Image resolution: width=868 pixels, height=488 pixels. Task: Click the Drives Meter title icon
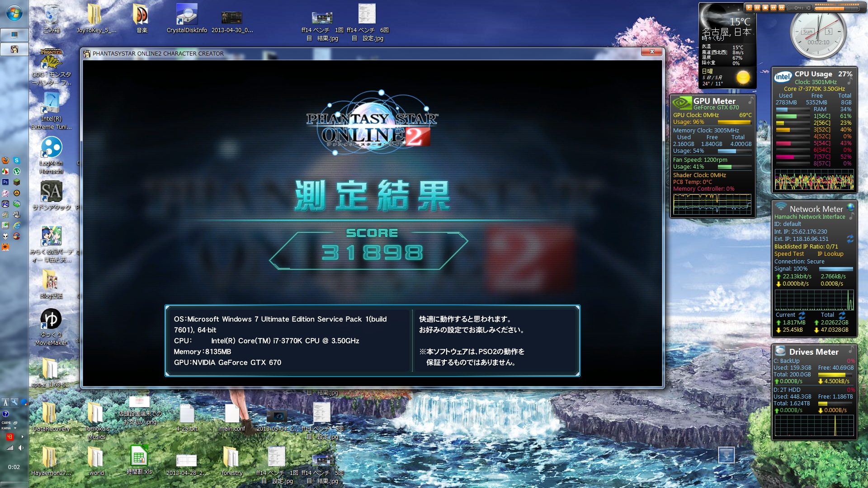[x=780, y=351]
